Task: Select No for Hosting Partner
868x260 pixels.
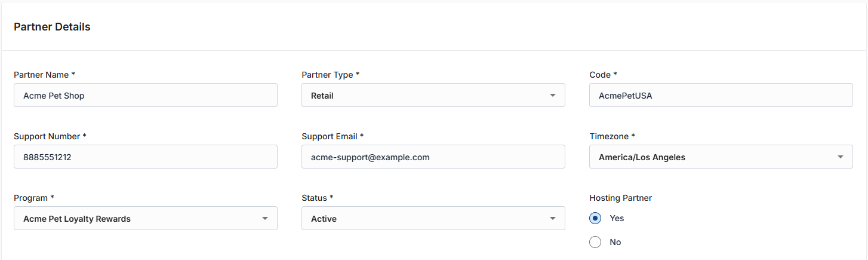Action: point(595,242)
